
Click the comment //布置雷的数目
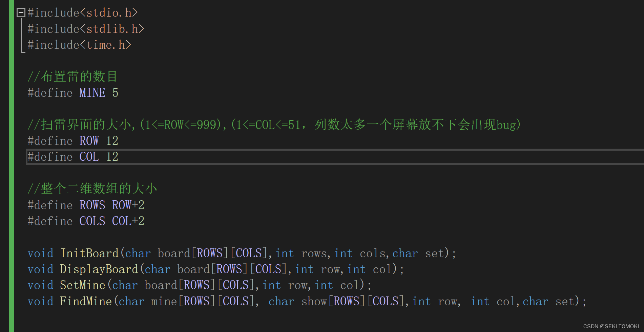pyautogui.click(x=72, y=76)
